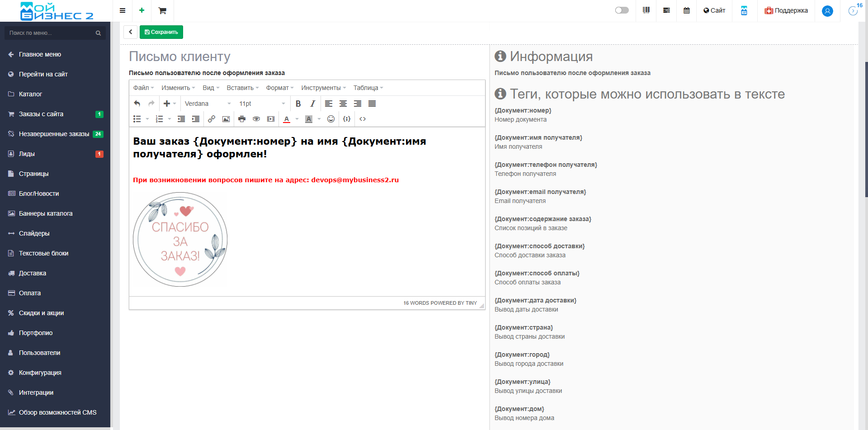Click the insert media icon
The image size is (868, 430).
(271, 119)
